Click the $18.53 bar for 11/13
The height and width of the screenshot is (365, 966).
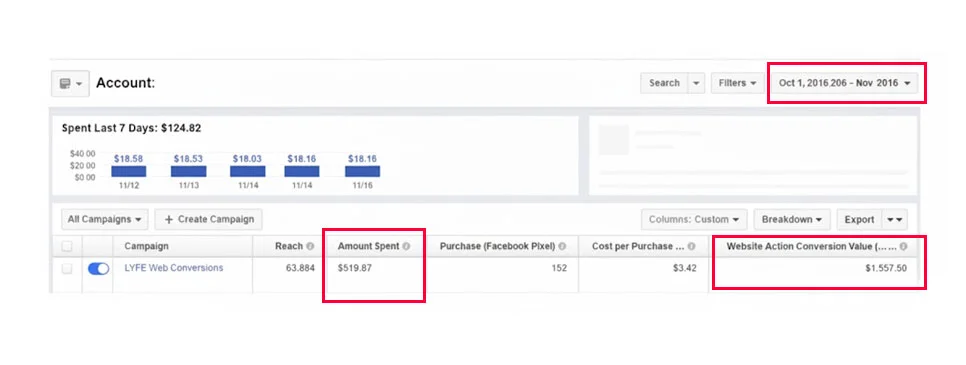click(x=188, y=171)
